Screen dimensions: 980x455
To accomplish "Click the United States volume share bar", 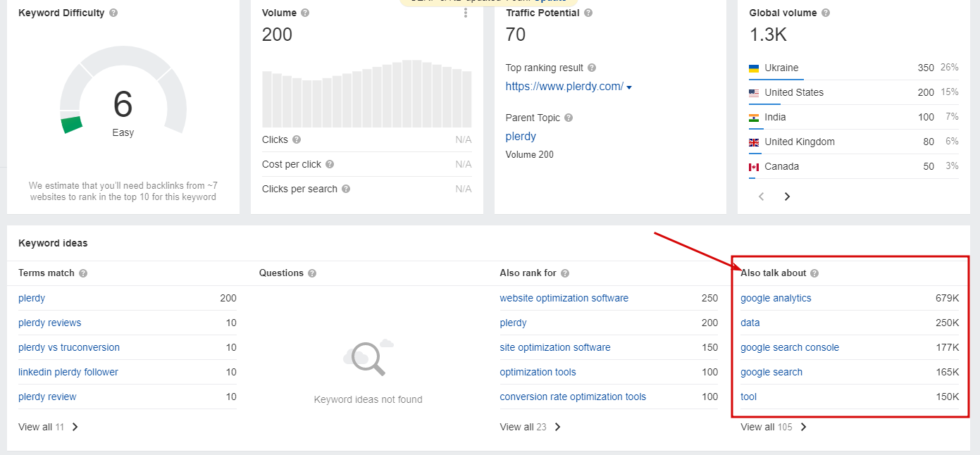I will 764,104.
